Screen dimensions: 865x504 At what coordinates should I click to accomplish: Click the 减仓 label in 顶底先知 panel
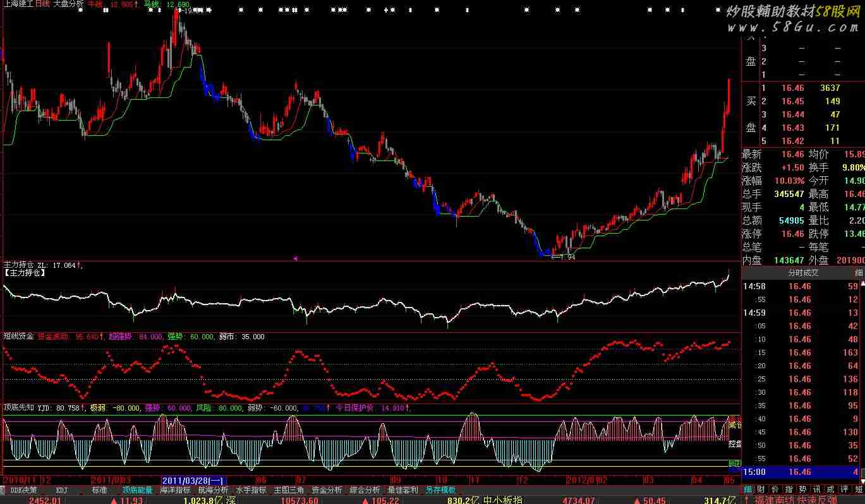tap(734, 424)
